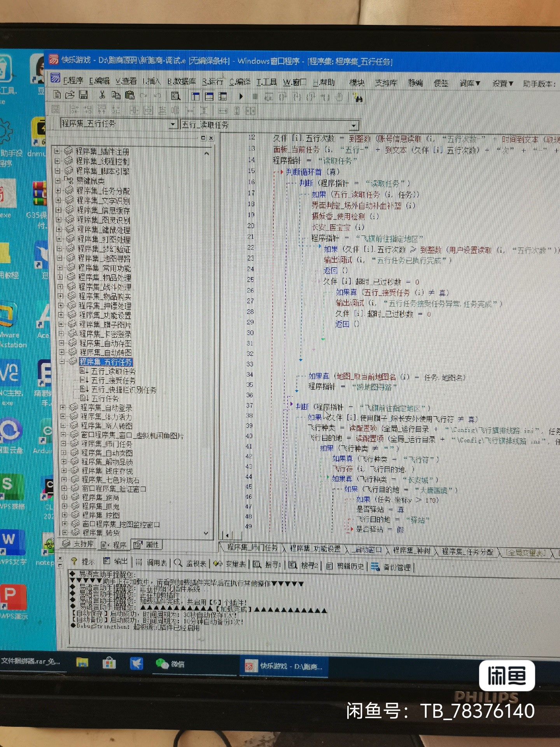Image resolution: width=560 pixels, height=747 pixels.
Task: Run the program with the play icon
Action: pos(241,96)
